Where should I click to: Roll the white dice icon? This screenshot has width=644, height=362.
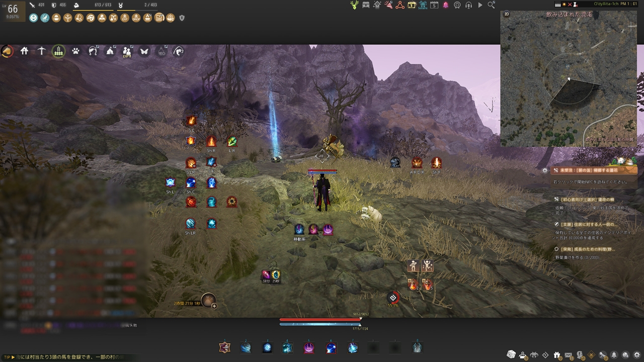[511, 354]
